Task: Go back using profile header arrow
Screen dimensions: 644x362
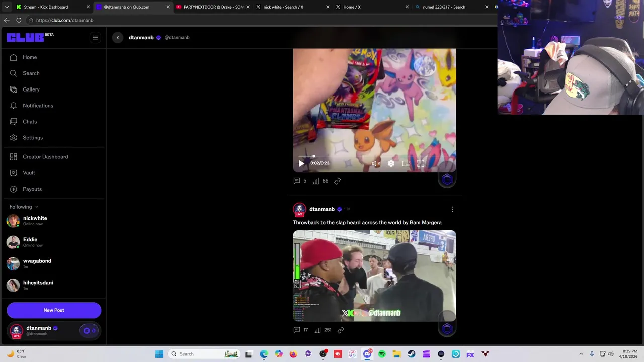Action: click(x=118, y=37)
